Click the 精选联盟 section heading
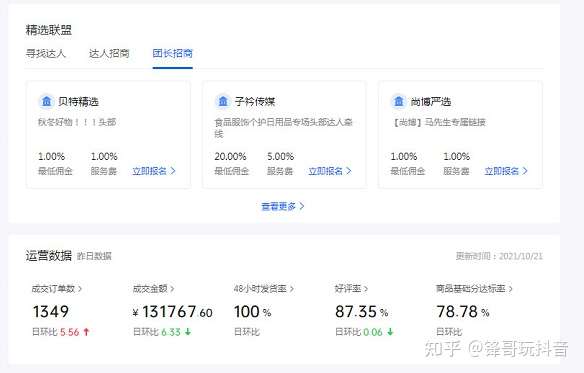The image size is (584, 373). pyautogui.click(x=48, y=30)
